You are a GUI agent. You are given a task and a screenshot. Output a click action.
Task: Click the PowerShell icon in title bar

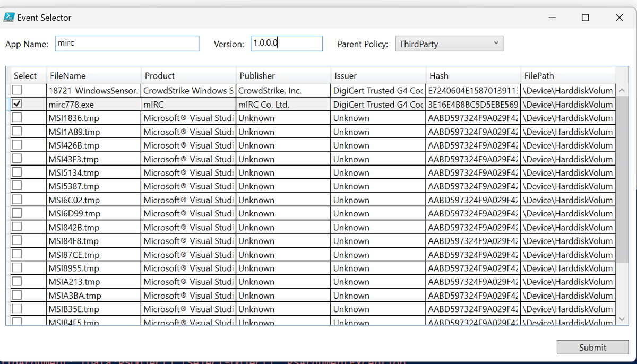(x=9, y=18)
